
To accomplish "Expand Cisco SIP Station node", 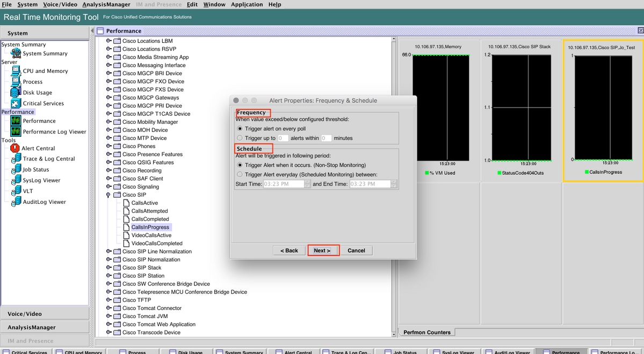I will pyautogui.click(x=108, y=276).
